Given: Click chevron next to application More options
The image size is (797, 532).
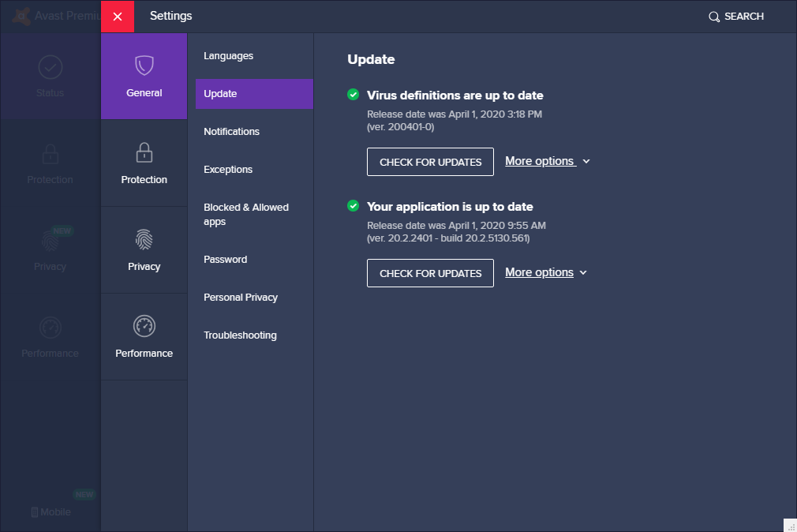Looking at the screenshot, I should tap(583, 272).
